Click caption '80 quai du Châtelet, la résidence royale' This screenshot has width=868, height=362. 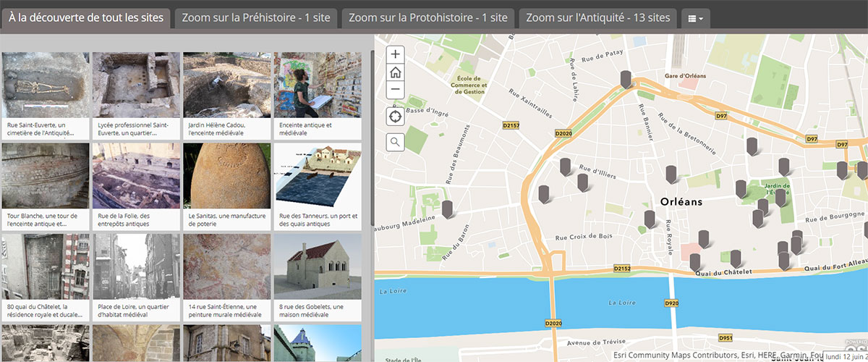(46, 311)
